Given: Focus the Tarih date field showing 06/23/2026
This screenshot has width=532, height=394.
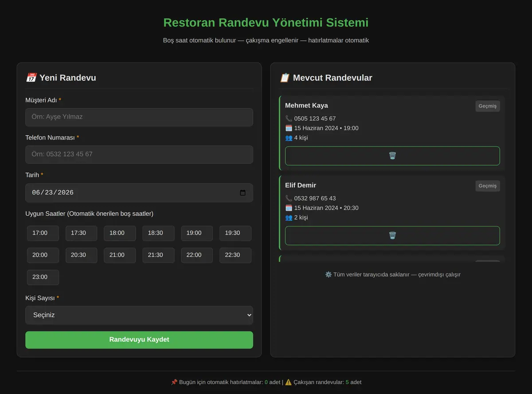Looking at the screenshot, I should 139,193.
